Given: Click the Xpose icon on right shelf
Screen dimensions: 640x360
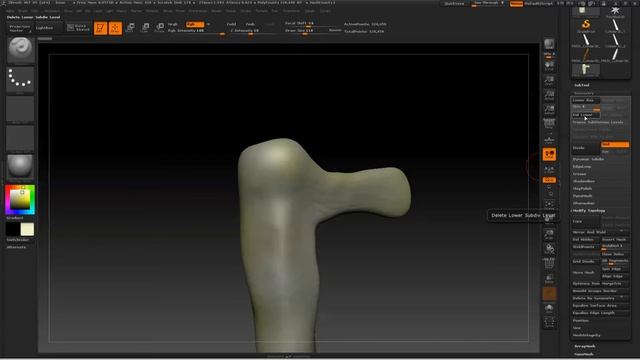Looking at the screenshot, I should coord(549,322).
